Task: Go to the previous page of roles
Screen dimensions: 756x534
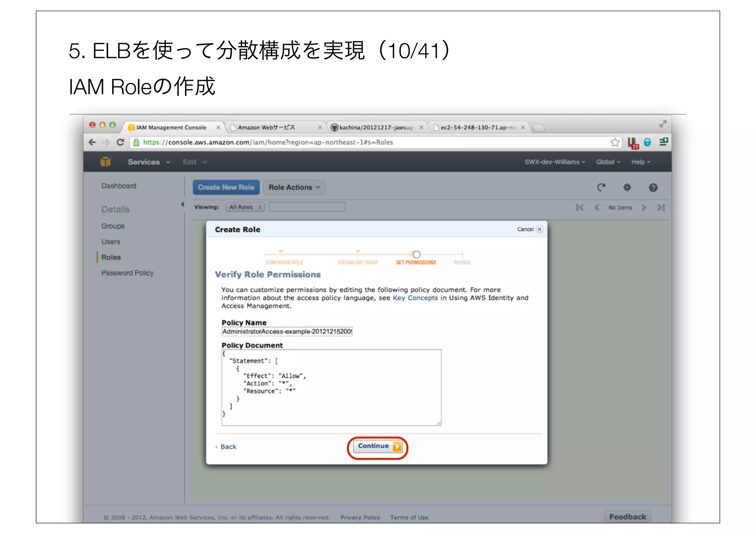Action: (597, 207)
